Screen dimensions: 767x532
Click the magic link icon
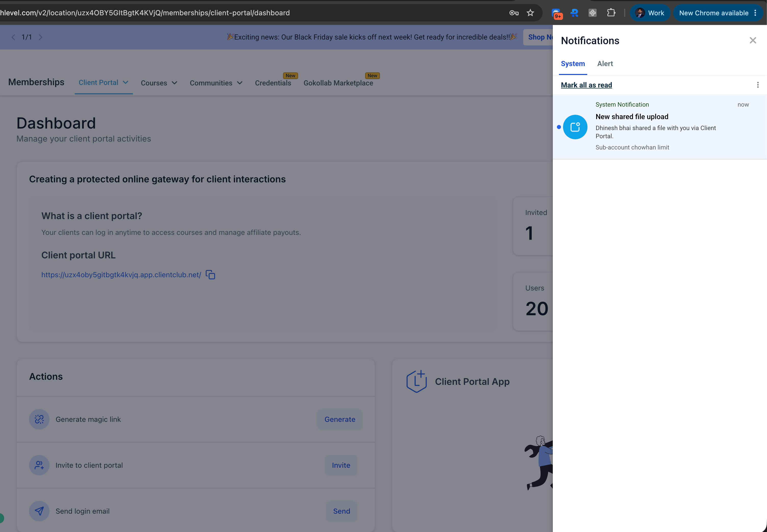click(39, 419)
